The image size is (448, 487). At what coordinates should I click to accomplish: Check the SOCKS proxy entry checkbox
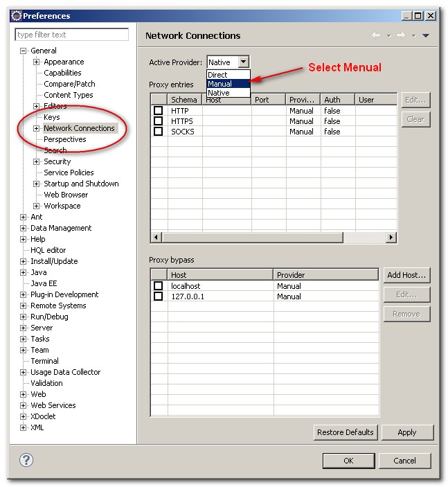coord(158,132)
